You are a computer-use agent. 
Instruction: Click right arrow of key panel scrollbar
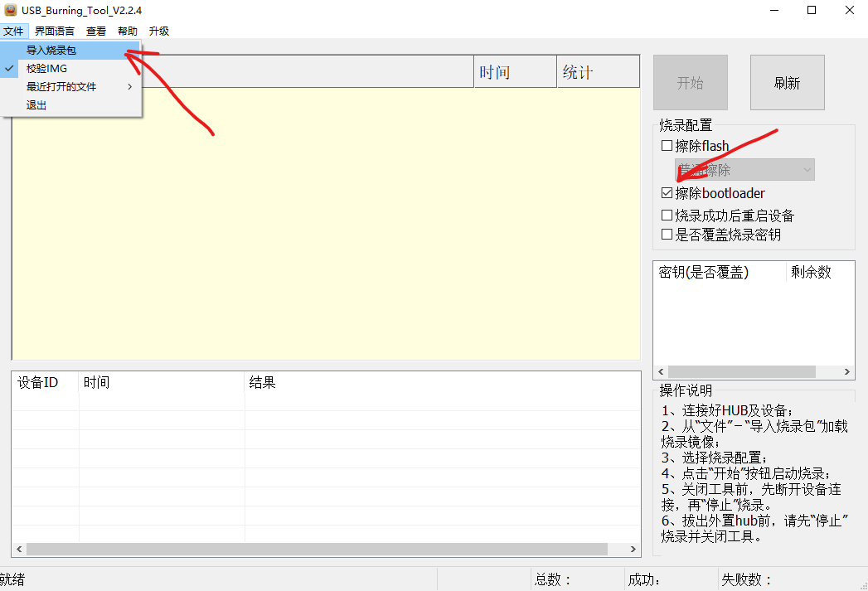tap(847, 371)
